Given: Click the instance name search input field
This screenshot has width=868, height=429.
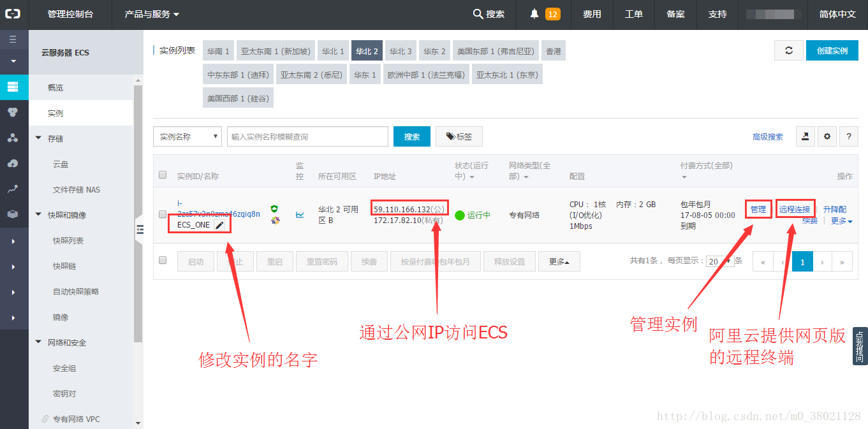Looking at the screenshot, I should pyautogui.click(x=307, y=136).
